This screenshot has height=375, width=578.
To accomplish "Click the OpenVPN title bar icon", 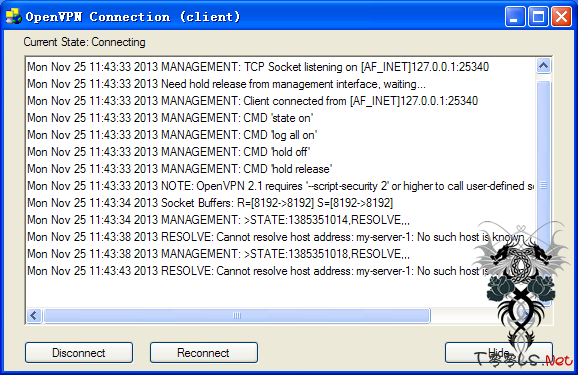I will [x=13, y=17].
